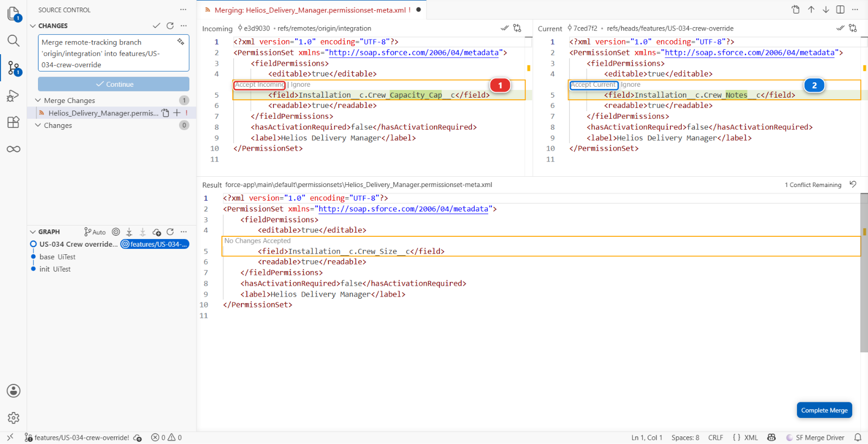Image resolution: width=868 pixels, height=444 pixels.
Task: Open Source Control views and more actions
Action: pos(183,10)
